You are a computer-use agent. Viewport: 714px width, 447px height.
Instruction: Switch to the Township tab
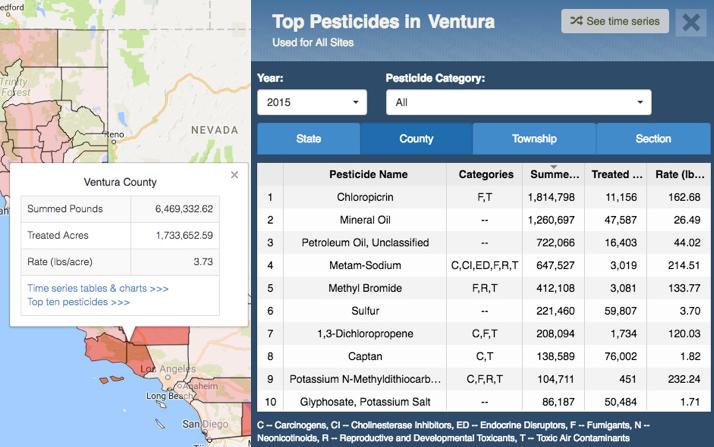[534, 139]
